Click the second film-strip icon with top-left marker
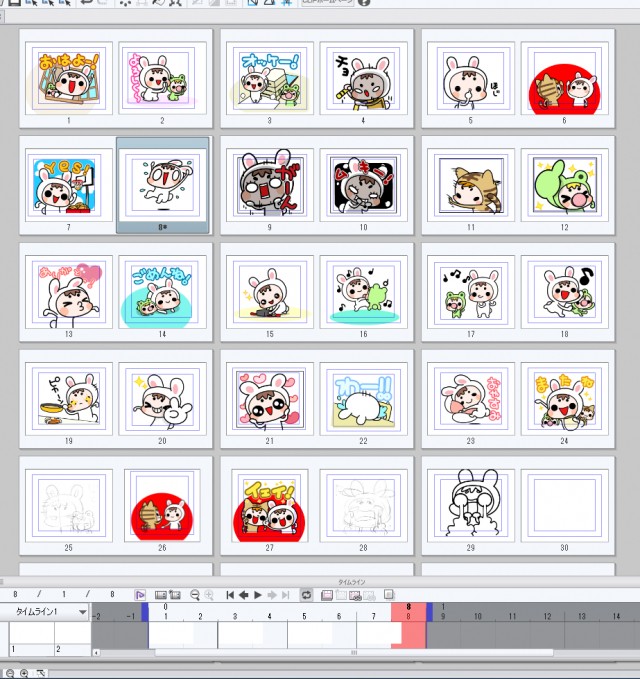640x679 pixels. pyautogui.click(x=175, y=595)
